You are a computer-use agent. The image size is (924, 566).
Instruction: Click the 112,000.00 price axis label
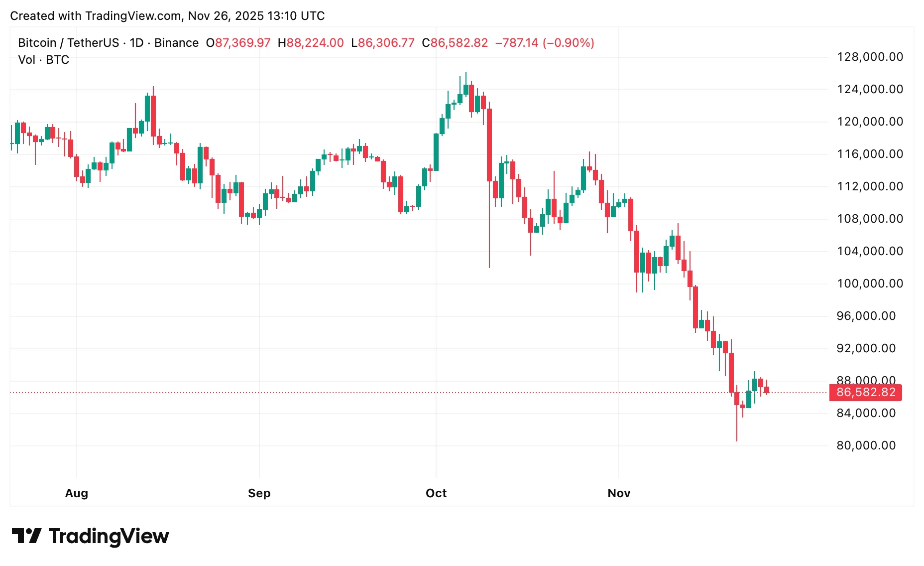click(870, 186)
